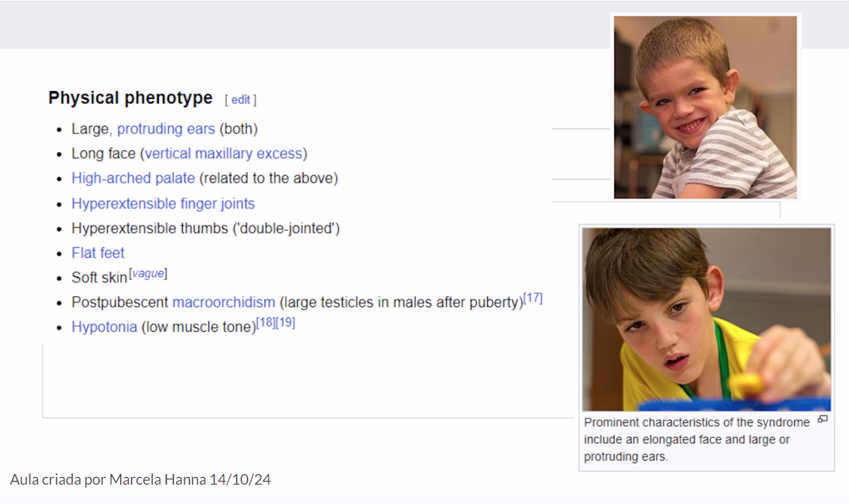This screenshot has height=504, width=849.
Task: Click the image caption about elongated face
Action: pyautogui.click(x=698, y=439)
